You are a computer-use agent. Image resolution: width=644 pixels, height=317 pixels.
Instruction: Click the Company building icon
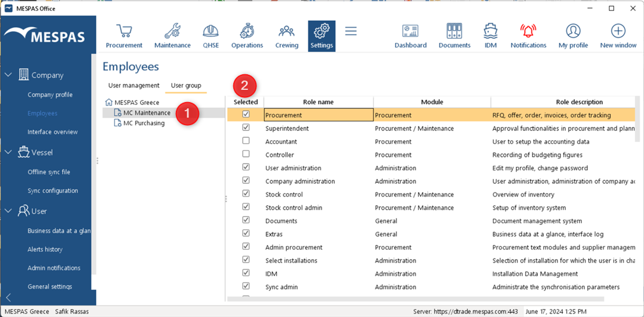[23, 75]
